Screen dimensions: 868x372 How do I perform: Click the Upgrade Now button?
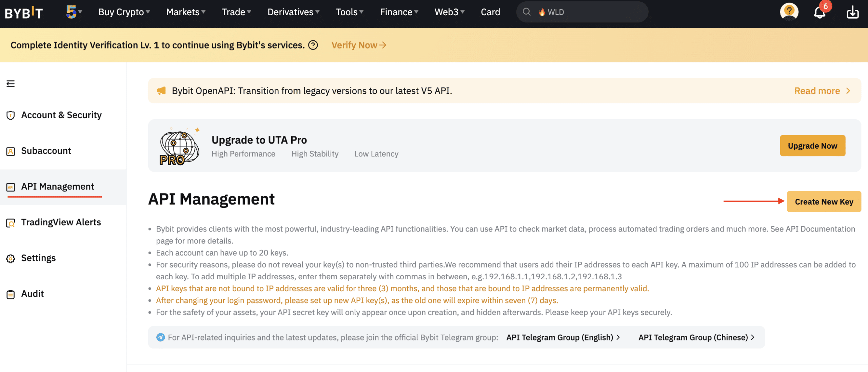tap(812, 146)
